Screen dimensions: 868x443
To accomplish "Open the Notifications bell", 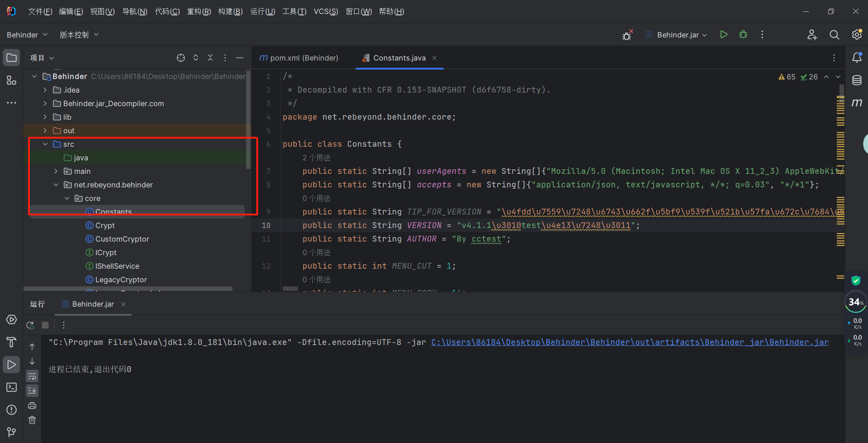I will click(857, 57).
